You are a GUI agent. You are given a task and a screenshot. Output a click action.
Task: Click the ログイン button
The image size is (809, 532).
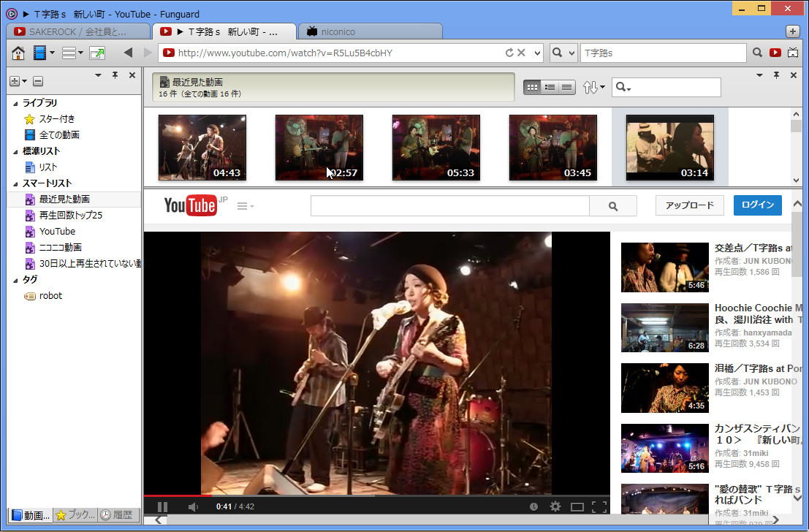click(x=757, y=205)
